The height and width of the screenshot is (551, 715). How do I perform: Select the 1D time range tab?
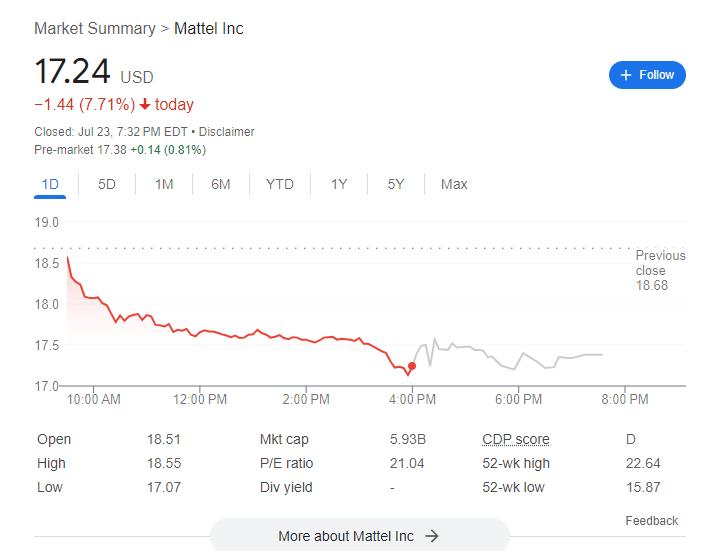50,184
